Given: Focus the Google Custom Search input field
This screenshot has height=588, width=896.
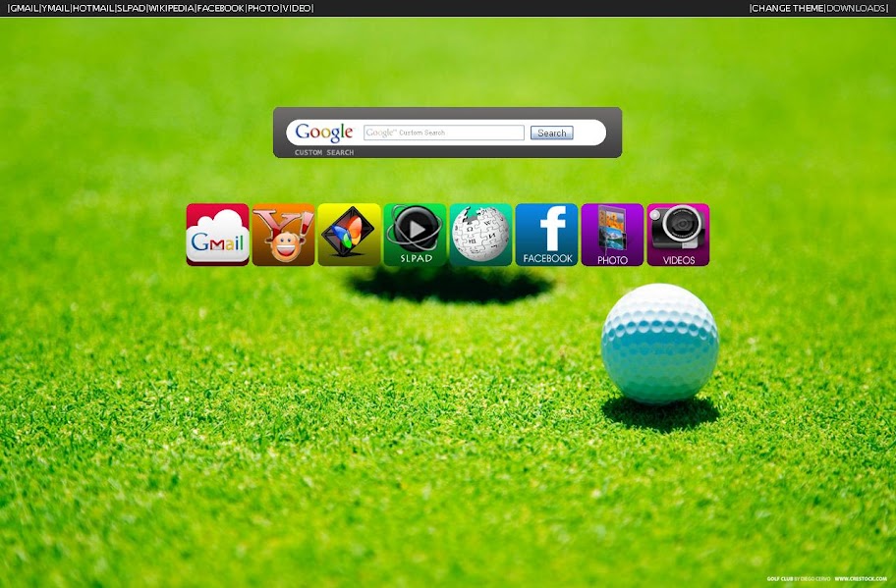Looking at the screenshot, I should [x=444, y=133].
